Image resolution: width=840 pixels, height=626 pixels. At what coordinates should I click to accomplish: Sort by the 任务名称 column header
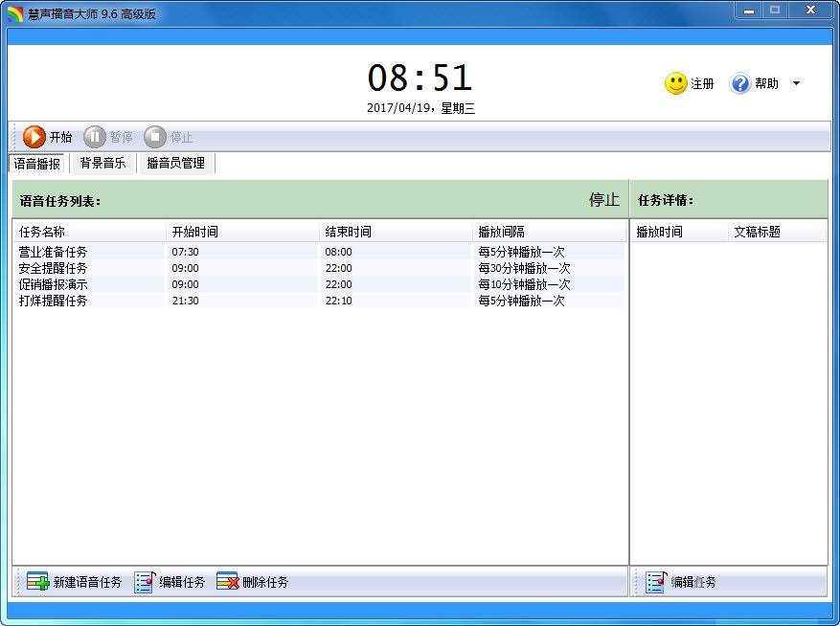coord(89,232)
